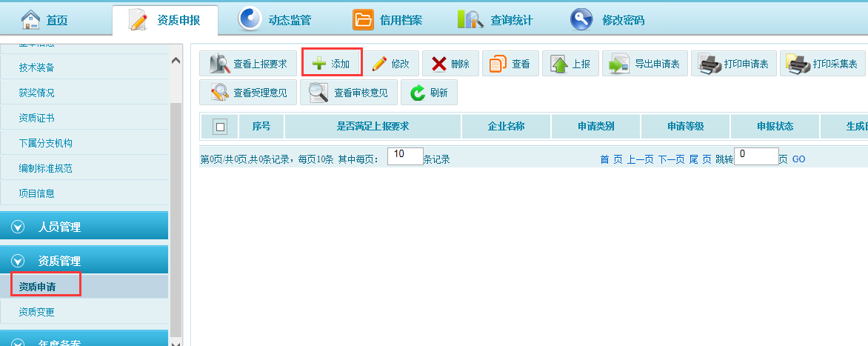Click the green 刷新 refresh icon

[x=418, y=93]
